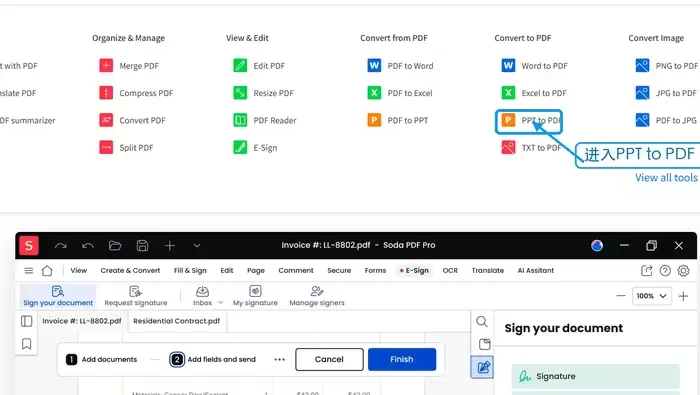
Task: Click View all tools link
Action: click(666, 178)
